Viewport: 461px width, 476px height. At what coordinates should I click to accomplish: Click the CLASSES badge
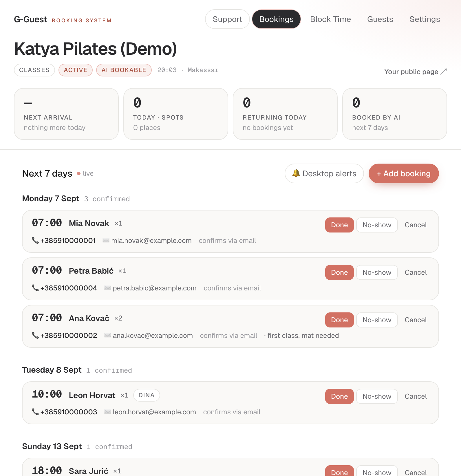pos(34,70)
